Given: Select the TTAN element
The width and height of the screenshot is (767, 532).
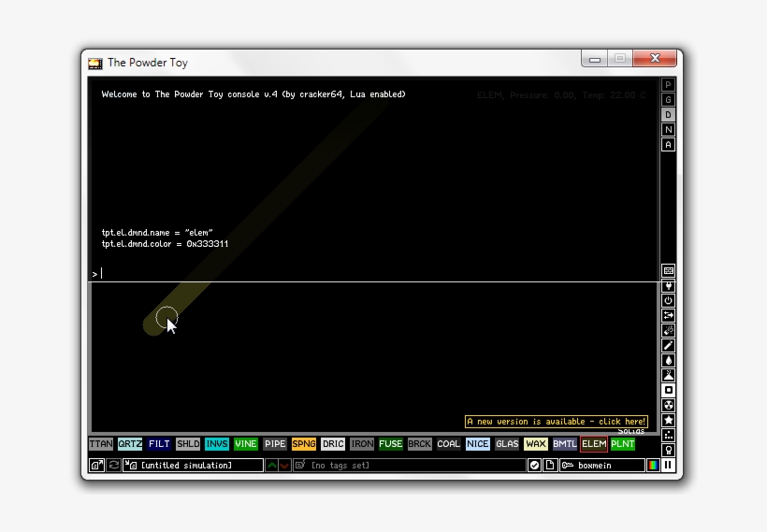Looking at the screenshot, I should [101, 444].
